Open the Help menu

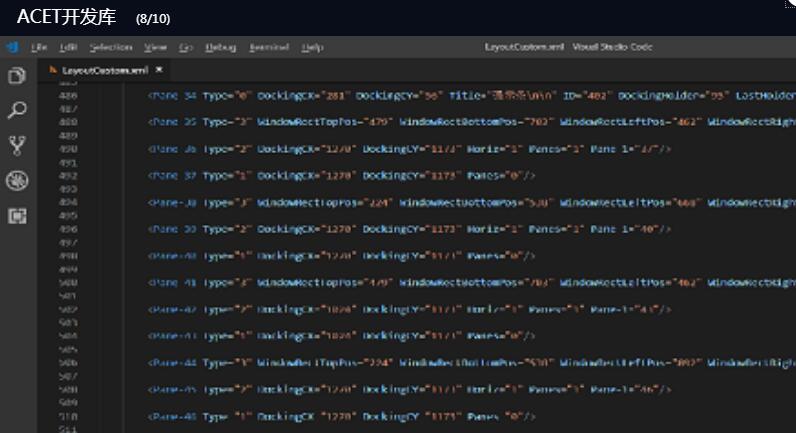pos(312,47)
